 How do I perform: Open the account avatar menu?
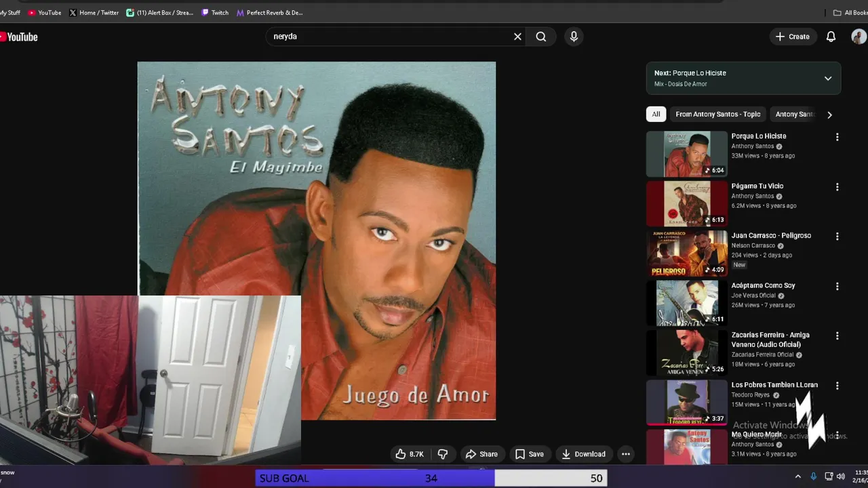click(x=859, y=37)
